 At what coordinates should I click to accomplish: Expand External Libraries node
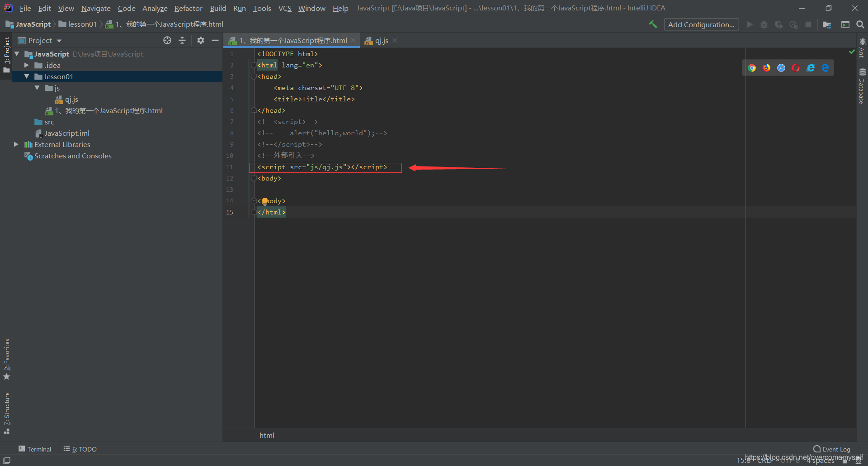16,144
